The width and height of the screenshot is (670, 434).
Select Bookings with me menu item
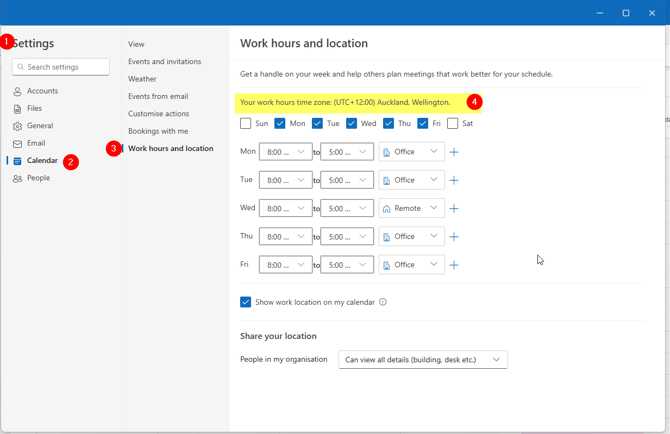point(158,131)
